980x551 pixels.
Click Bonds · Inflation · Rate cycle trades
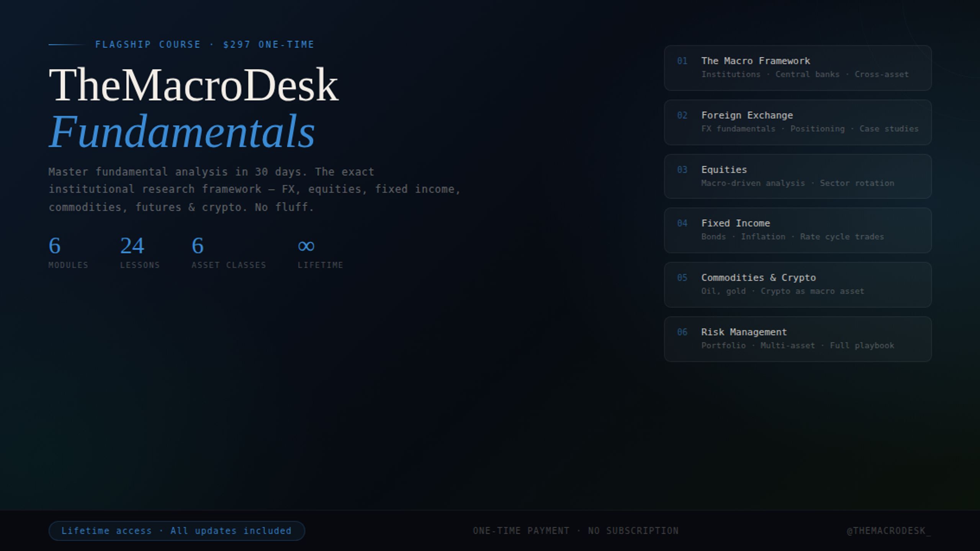click(792, 236)
